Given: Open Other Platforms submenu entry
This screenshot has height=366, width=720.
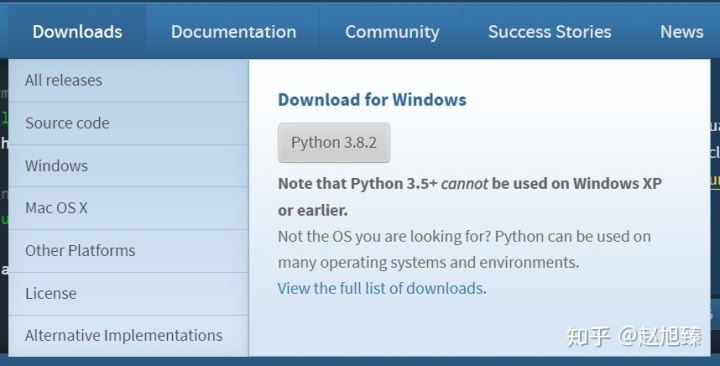Looking at the screenshot, I should (129, 251).
